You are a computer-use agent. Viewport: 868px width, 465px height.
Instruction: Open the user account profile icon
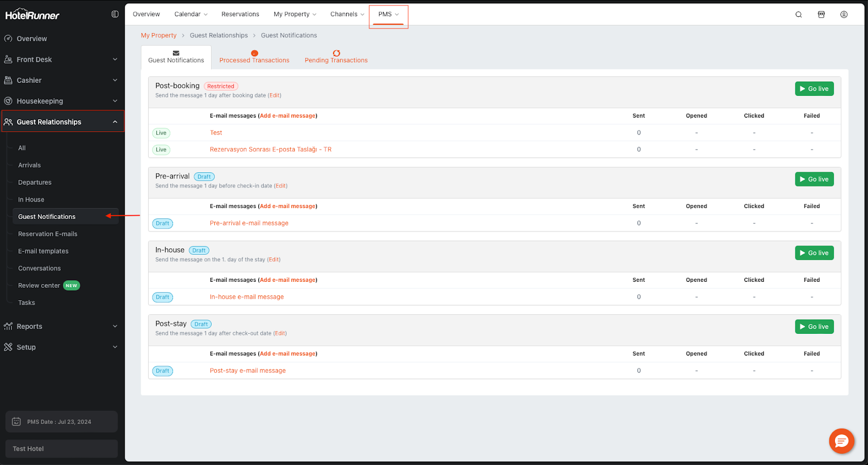pos(844,15)
